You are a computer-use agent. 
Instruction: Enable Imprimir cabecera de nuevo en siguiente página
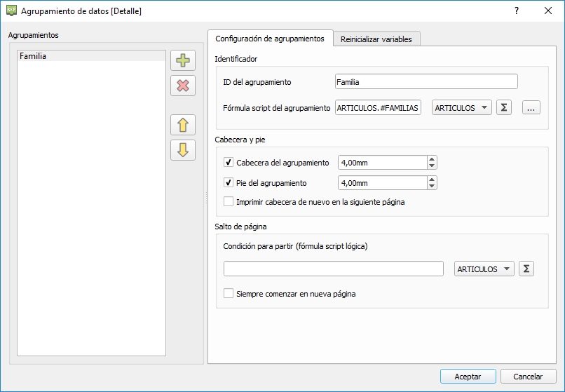tap(229, 202)
